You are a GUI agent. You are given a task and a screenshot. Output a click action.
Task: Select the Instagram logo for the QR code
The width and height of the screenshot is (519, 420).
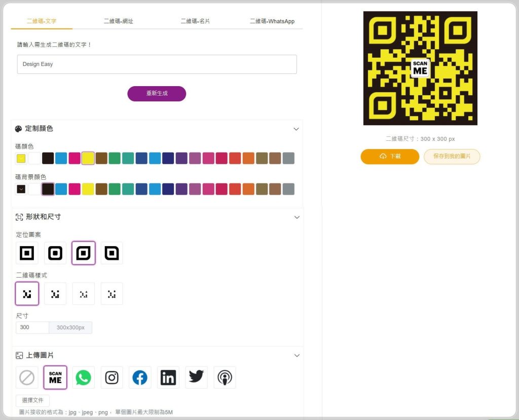[x=112, y=377]
